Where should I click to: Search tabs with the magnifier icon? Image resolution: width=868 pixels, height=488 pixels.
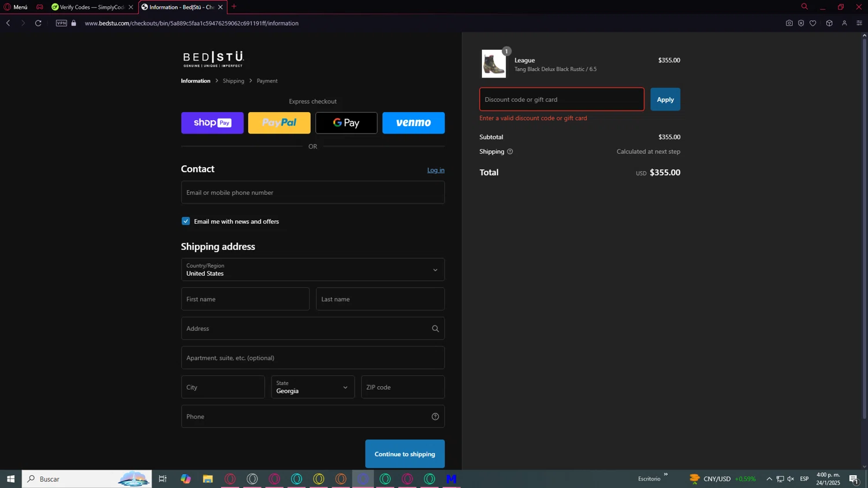coord(804,6)
